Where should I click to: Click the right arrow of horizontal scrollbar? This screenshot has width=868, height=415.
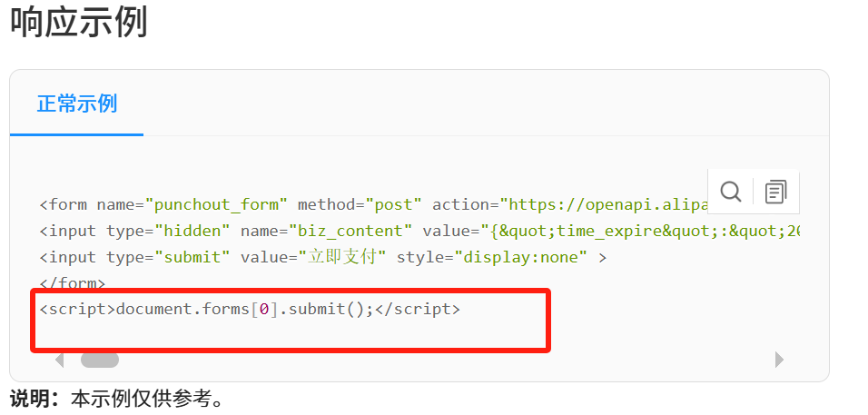tap(779, 360)
